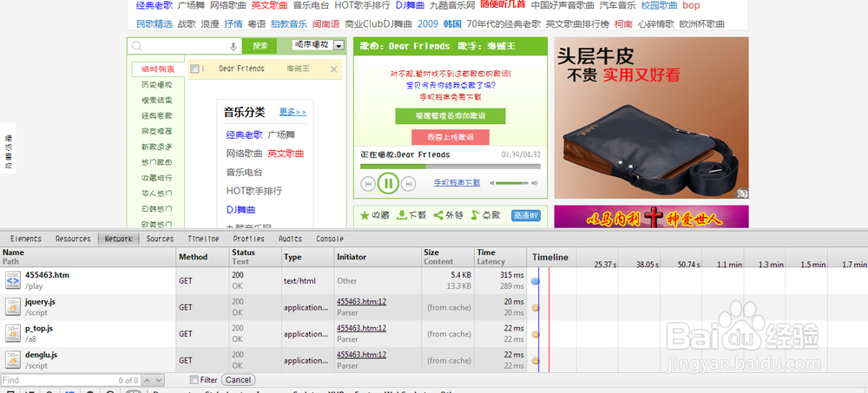Image resolution: width=868 pixels, height=393 pixels.
Task: Click into the song search input field
Action: [186, 47]
